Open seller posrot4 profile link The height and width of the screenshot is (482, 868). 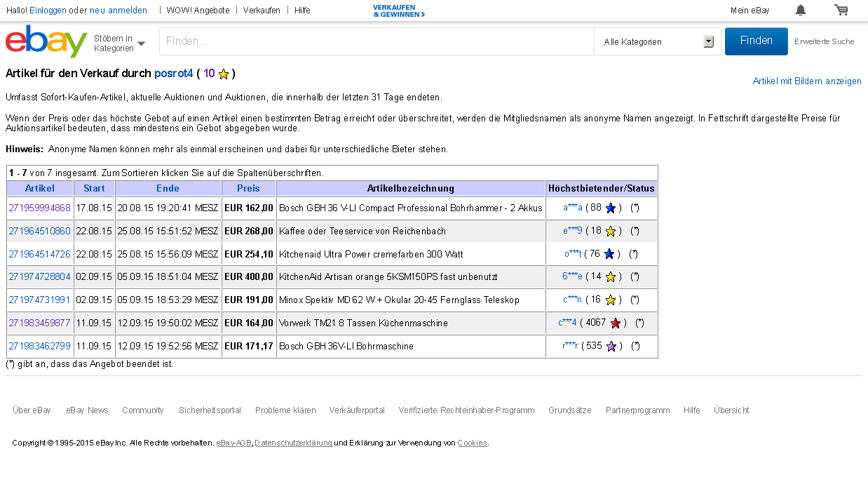point(173,74)
